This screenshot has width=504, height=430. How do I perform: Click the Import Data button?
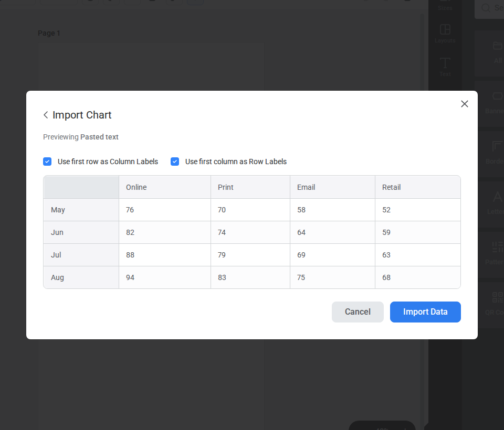[x=425, y=312]
